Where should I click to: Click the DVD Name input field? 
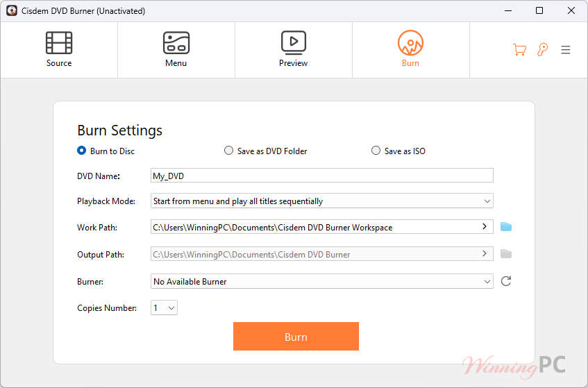(321, 176)
